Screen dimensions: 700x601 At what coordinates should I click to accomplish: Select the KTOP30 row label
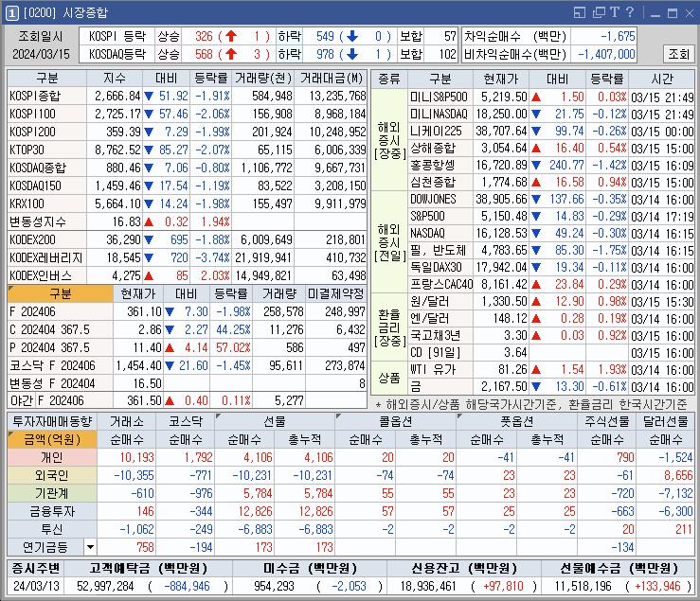click(46, 150)
